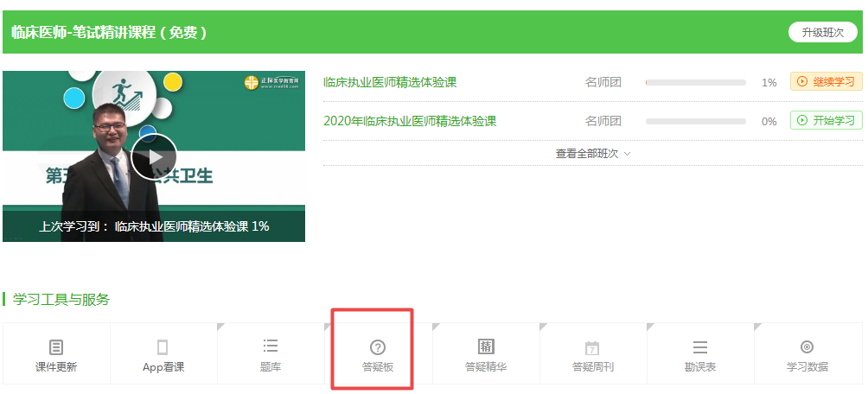This screenshot has height=394, width=868.
Task: Open the 课件更新 tool icon
Action: pos(55,347)
